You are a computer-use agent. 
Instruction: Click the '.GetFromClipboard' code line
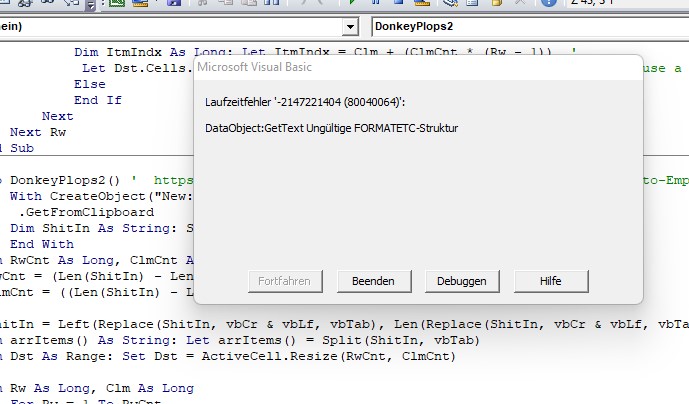point(86,212)
